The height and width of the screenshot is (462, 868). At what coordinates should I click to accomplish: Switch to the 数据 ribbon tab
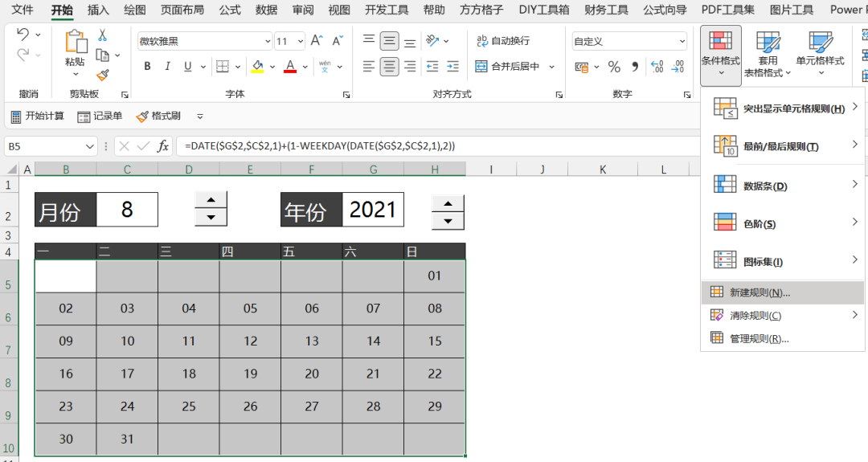point(266,10)
